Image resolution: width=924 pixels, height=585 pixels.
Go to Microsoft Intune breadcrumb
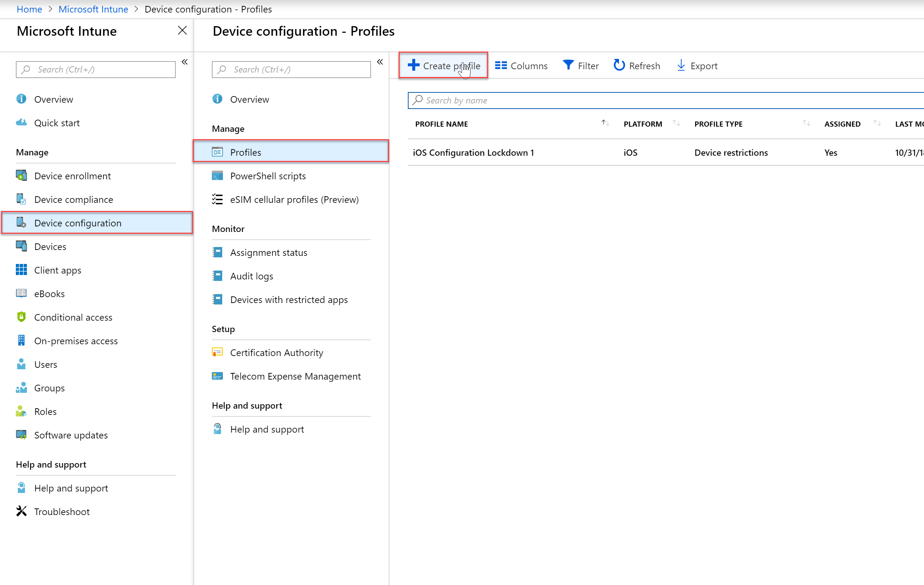coord(93,9)
